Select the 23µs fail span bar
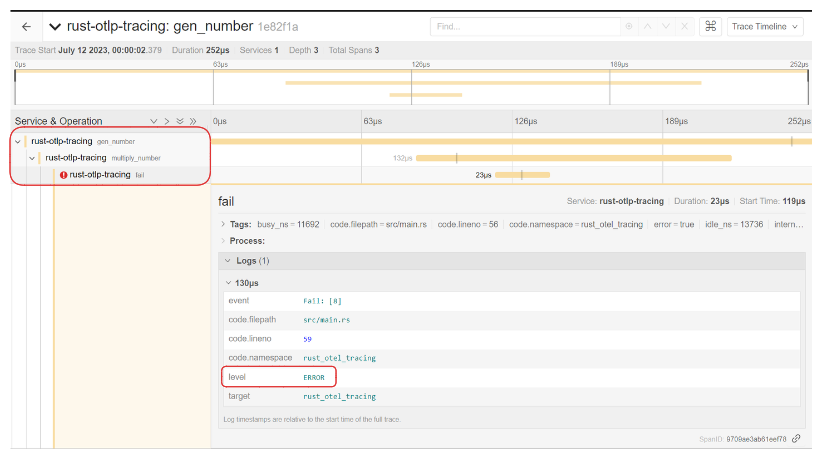 pos(523,175)
